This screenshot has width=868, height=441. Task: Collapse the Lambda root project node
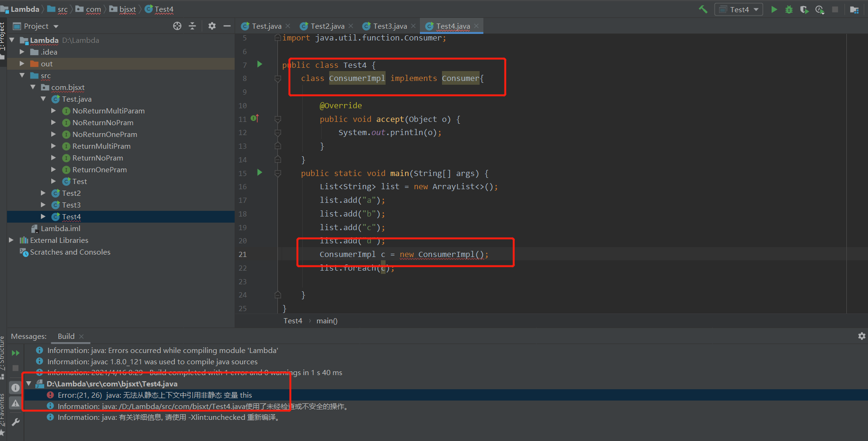[x=12, y=40]
